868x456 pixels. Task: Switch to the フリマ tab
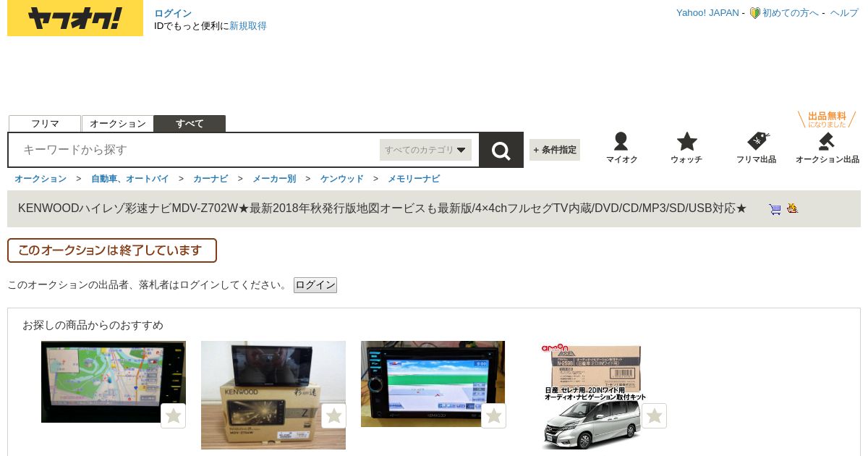coord(45,124)
